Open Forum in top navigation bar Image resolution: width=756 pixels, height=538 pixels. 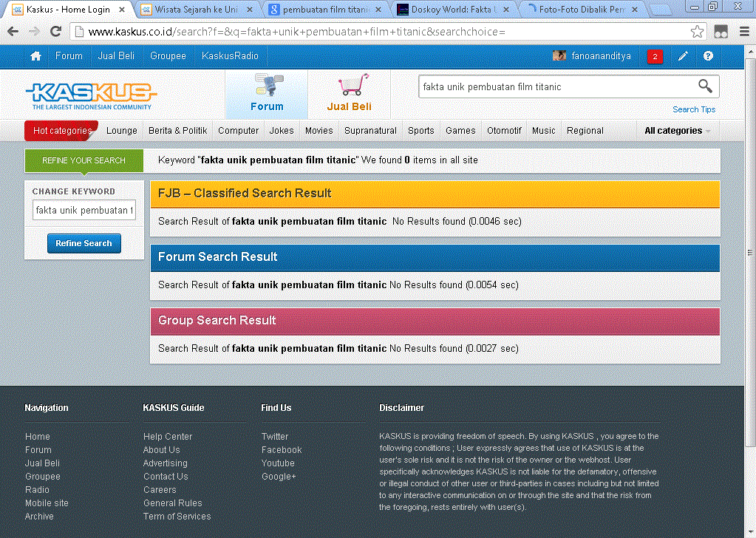point(69,56)
